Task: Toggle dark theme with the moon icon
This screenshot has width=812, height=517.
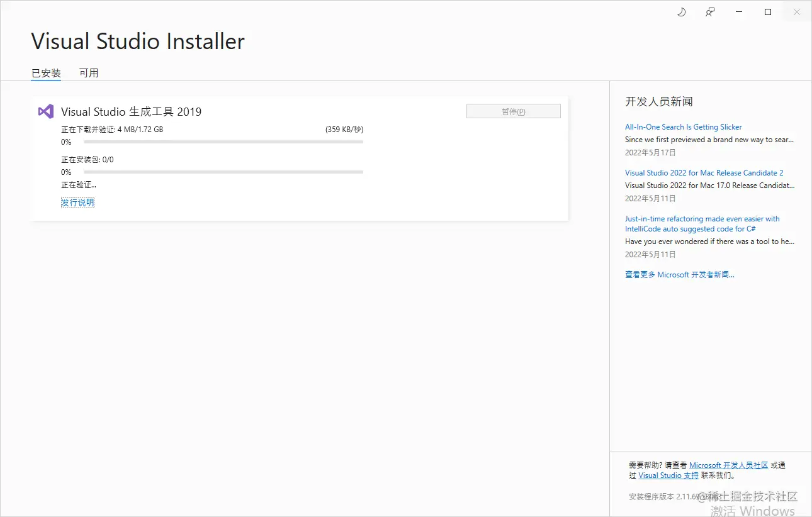Action: 681,12
